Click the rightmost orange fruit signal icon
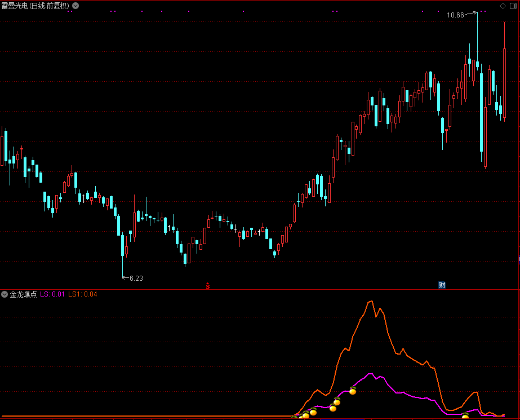520x420 pixels. [x=465, y=416]
